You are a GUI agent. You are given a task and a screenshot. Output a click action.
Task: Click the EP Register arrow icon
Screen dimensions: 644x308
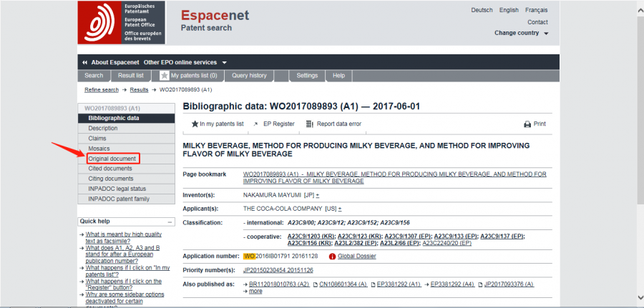point(255,124)
